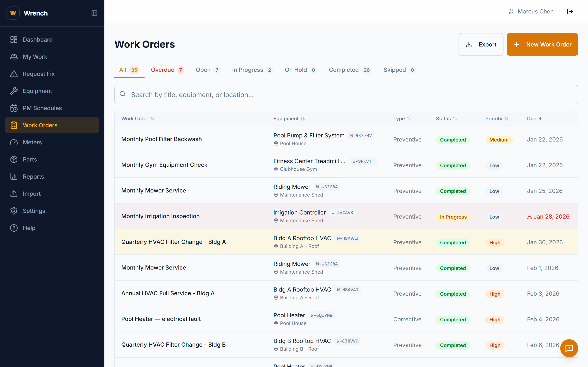
Task: Open PM Schedules in the sidebar
Action: pos(42,108)
